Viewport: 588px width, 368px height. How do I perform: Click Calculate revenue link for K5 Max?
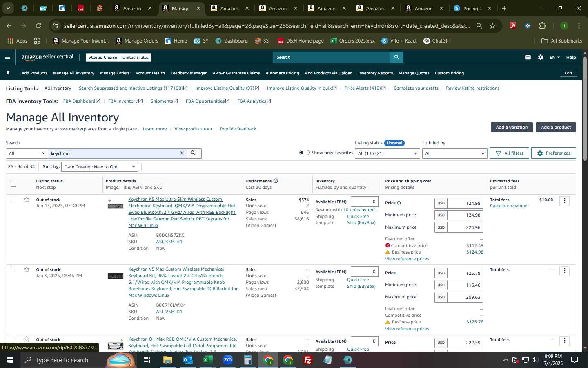point(508,206)
